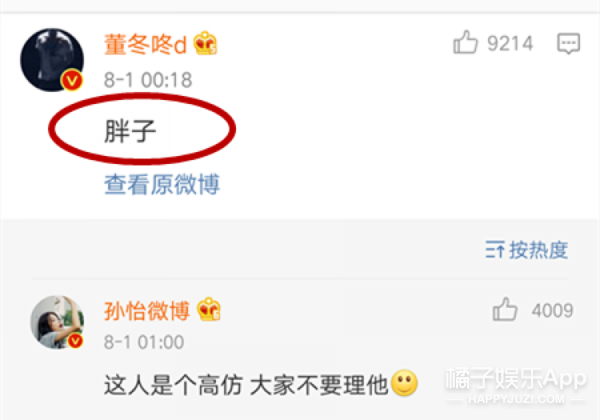This screenshot has width=600, height=420.
Task: Select the circled 胖子 comment text
Action: (x=130, y=131)
